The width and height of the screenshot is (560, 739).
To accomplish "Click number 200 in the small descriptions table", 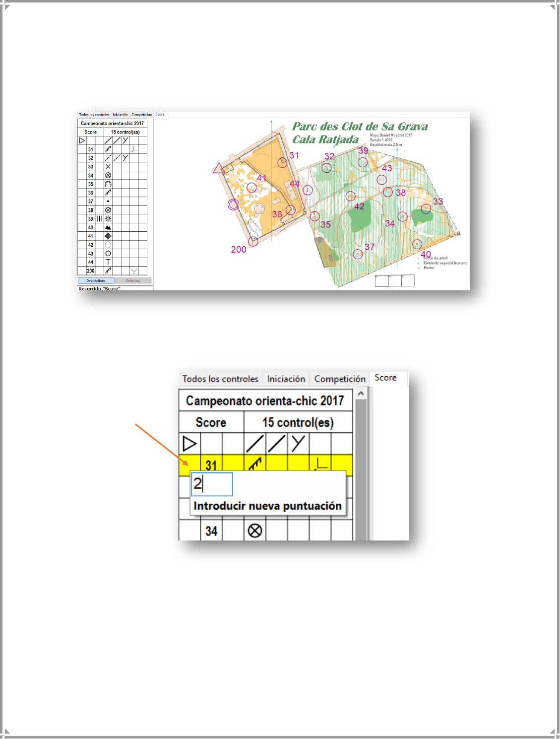I will click(91, 271).
